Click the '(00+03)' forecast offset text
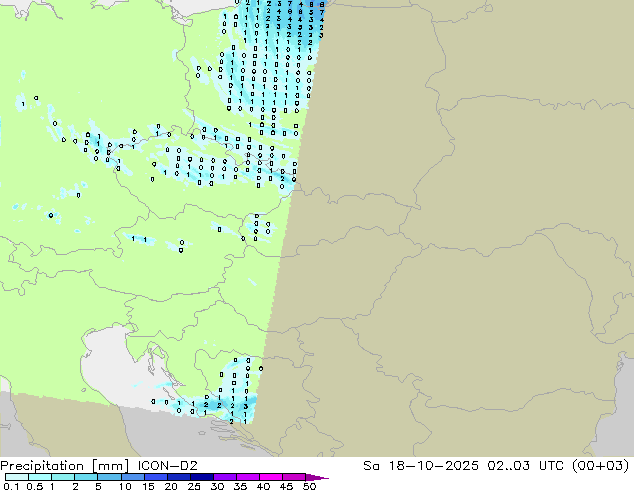The image size is (634, 490). click(x=601, y=466)
